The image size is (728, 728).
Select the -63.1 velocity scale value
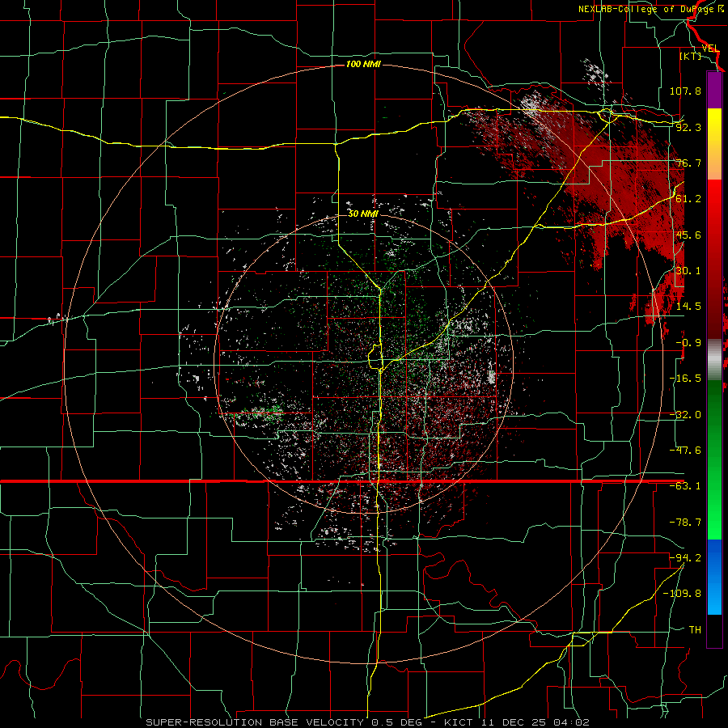coord(685,486)
